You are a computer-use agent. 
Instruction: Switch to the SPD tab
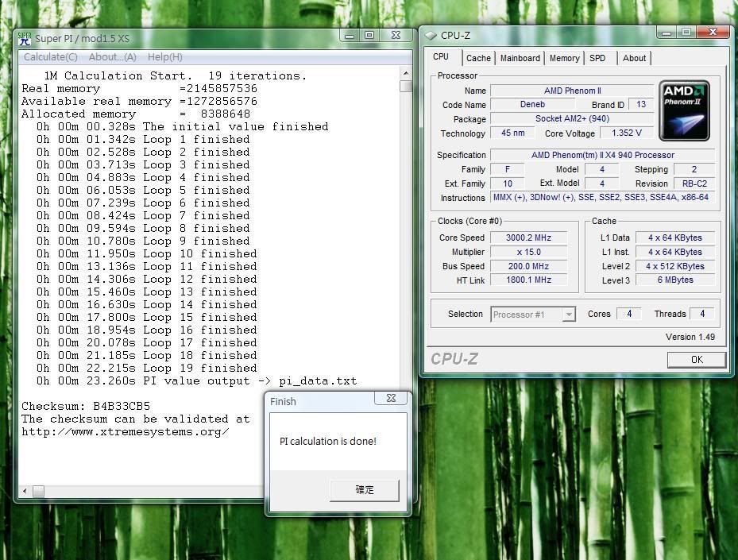click(597, 58)
